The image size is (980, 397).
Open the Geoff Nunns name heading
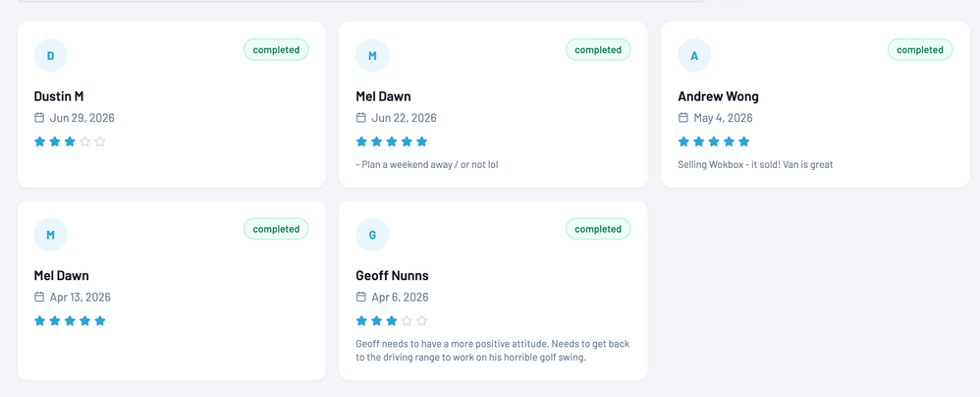click(392, 276)
